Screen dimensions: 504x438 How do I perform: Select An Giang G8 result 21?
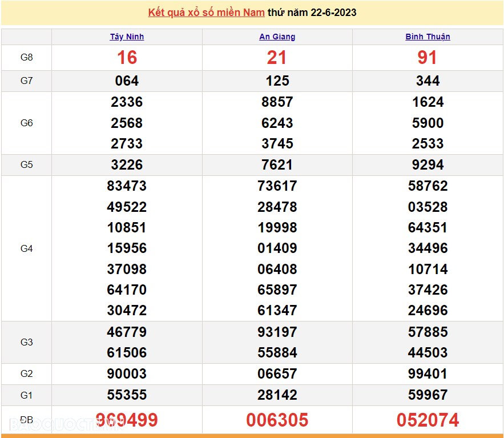[277, 57]
